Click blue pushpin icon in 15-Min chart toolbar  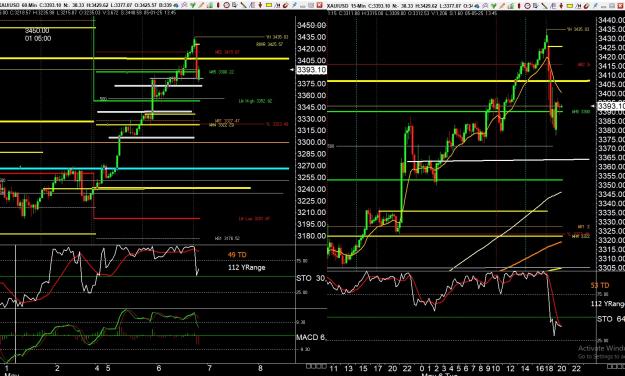click(x=595, y=5)
